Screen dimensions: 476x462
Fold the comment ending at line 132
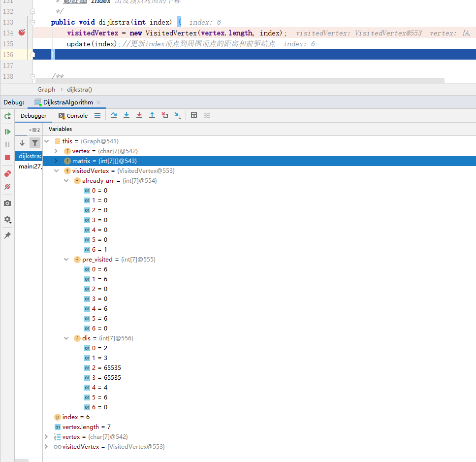point(32,11)
